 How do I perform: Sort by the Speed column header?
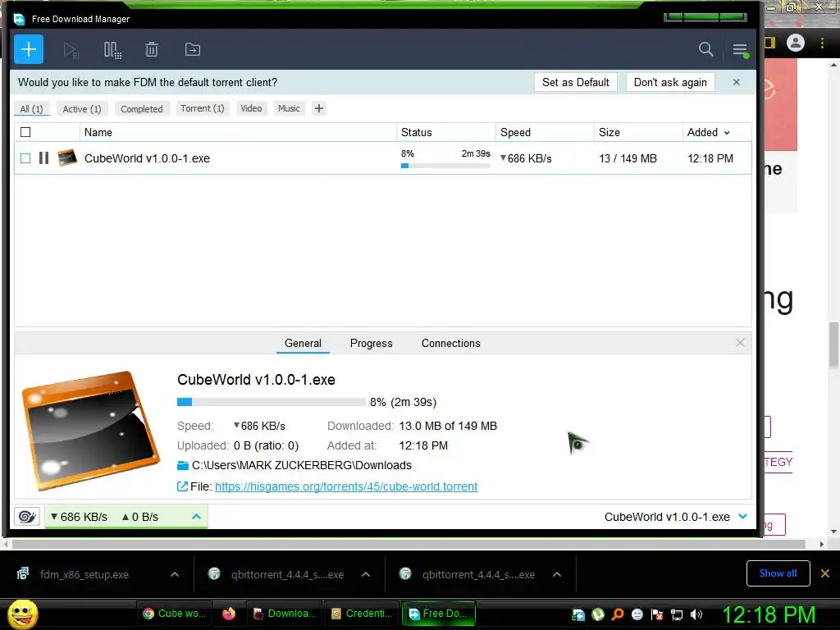point(545,132)
